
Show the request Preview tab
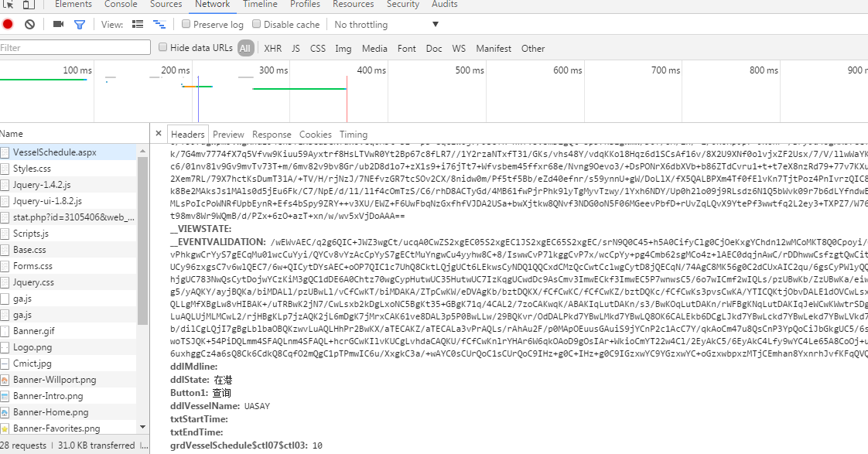228,134
